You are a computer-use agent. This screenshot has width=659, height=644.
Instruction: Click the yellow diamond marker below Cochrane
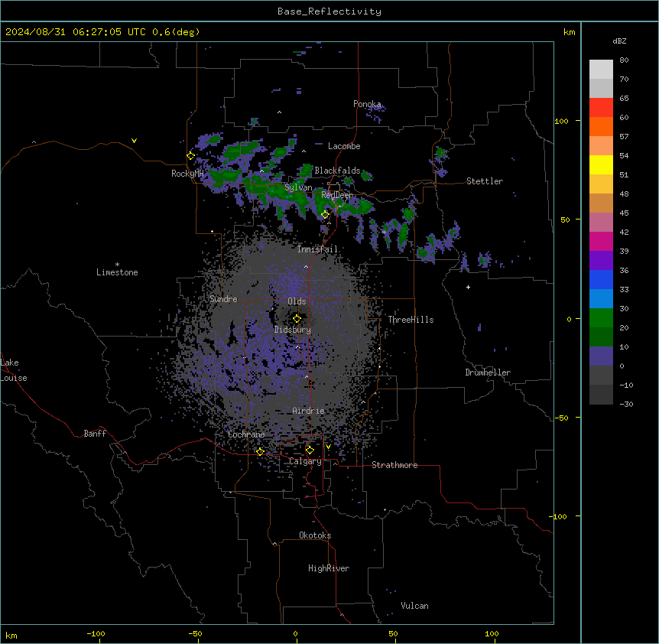point(260,452)
